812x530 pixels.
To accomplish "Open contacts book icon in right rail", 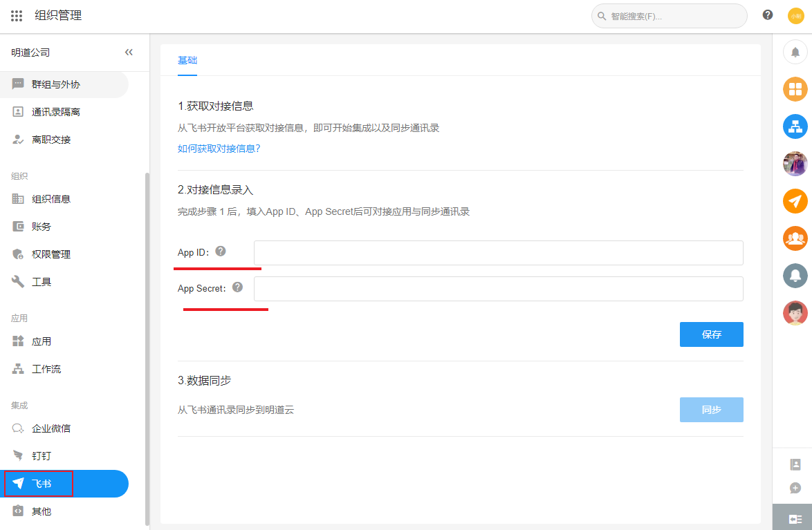I will tap(795, 464).
